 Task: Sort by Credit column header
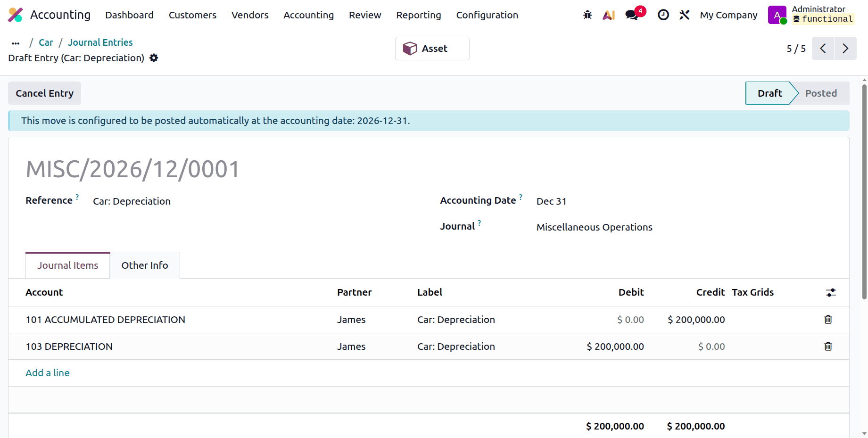coord(711,292)
